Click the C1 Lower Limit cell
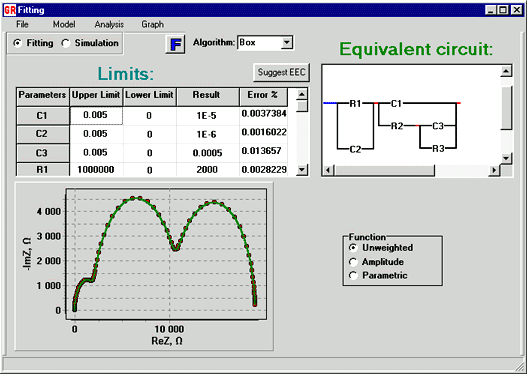 click(x=150, y=116)
